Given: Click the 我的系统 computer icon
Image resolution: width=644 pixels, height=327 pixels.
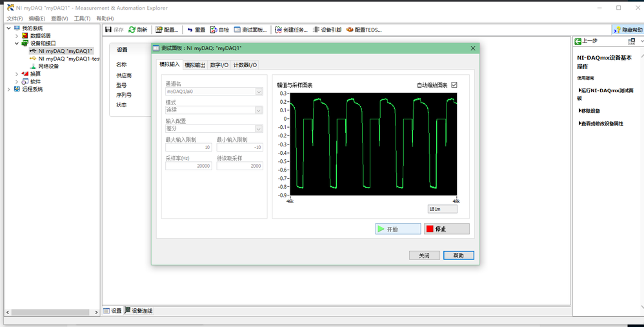Looking at the screenshot, I should [x=17, y=28].
